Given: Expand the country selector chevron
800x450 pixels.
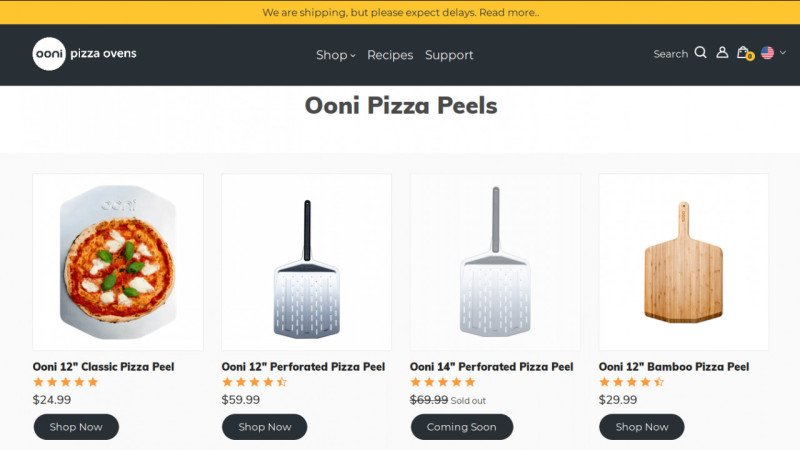Looking at the screenshot, I should coord(783,53).
